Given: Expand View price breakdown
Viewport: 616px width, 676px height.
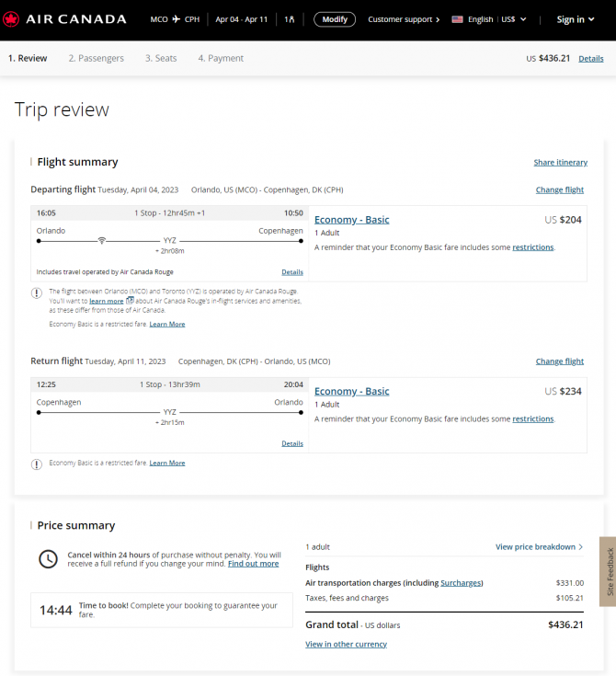Looking at the screenshot, I should point(540,547).
